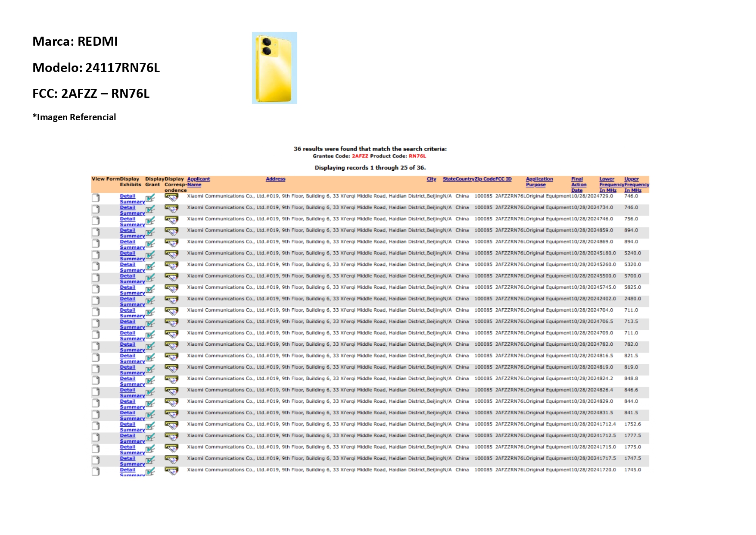
Task: Click 'Displaying records 1 through 25' text
Action: (x=370, y=168)
